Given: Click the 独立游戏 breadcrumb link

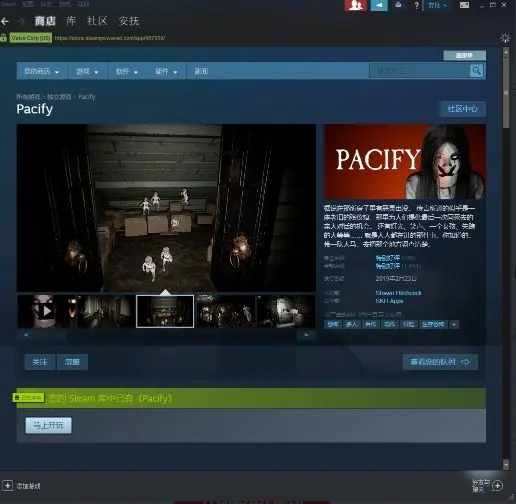Looking at the screenshot, I should (x=59, y=97).
